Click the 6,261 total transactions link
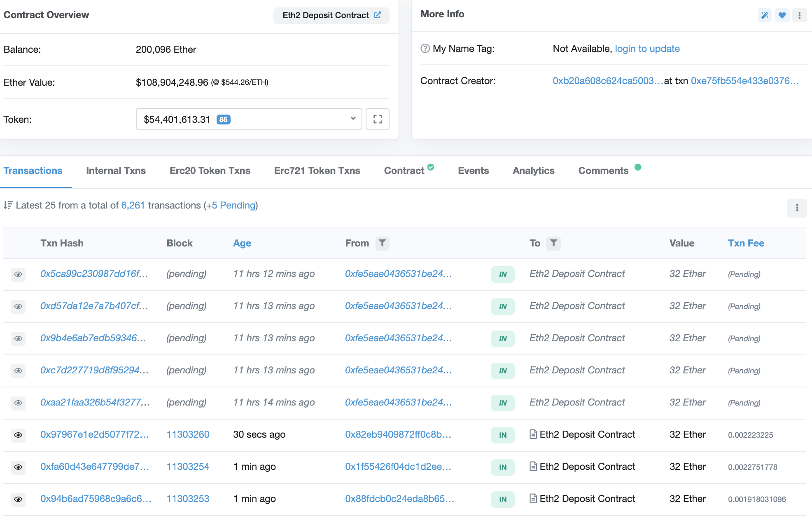This screenshot has height=516, width=812. pyautogui.click(x=133, y=205)
